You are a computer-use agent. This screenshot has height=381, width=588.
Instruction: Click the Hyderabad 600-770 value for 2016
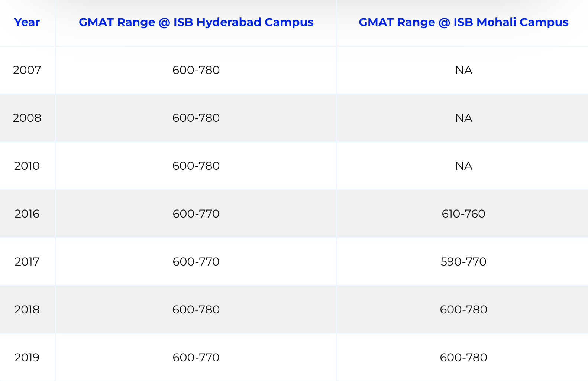[x=196, y=214]
